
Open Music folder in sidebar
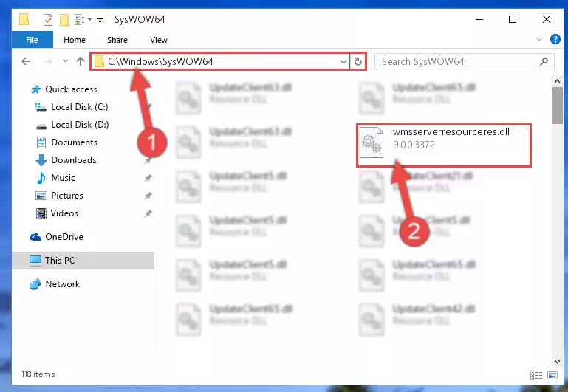click(63, 178)
